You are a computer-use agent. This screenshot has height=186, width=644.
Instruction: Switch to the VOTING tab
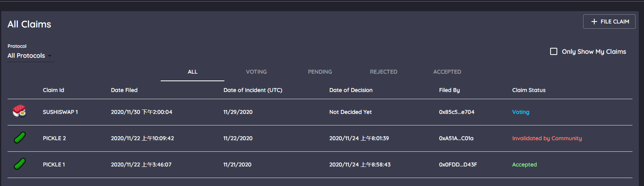pos(256,72)
